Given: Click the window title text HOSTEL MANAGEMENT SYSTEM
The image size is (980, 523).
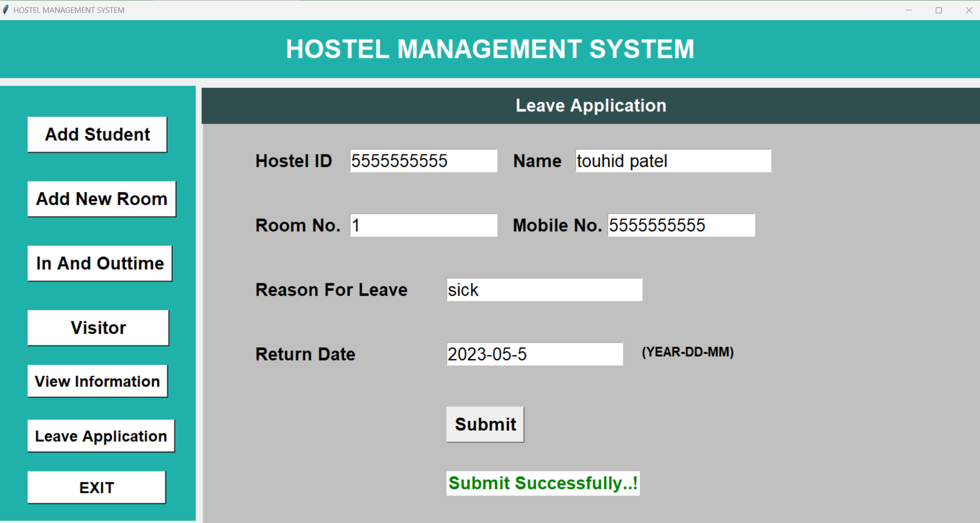Looking at the screenshot, I should point(69,9).
